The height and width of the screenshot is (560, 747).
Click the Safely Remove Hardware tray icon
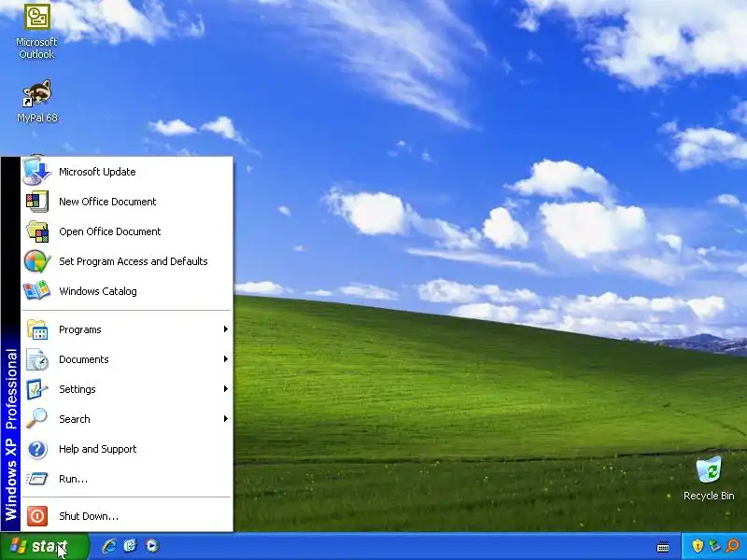point(714,546)
